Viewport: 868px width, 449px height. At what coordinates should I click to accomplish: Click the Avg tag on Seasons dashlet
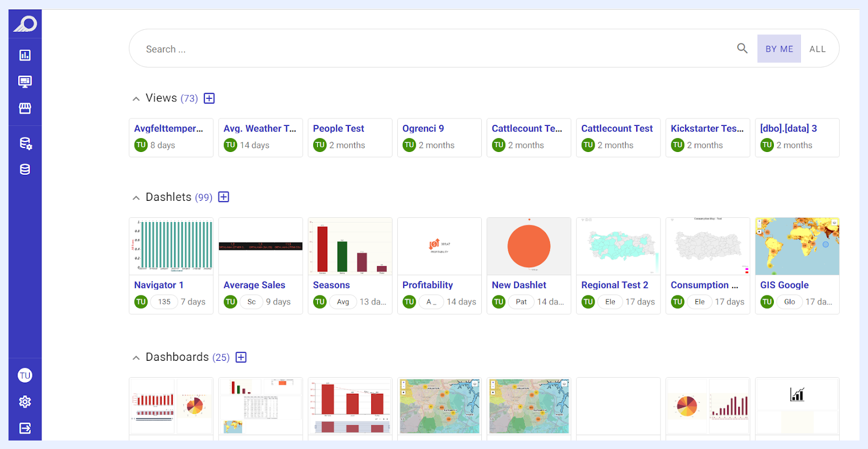343,302
